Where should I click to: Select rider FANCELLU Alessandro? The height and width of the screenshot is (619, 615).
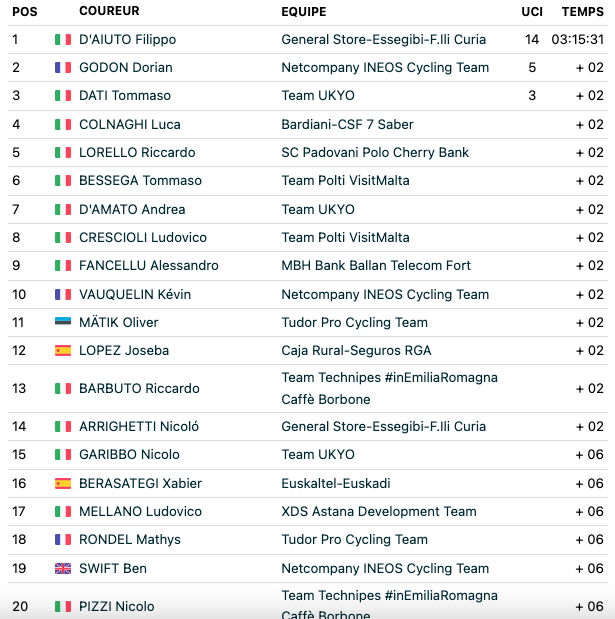pos(148,265)
